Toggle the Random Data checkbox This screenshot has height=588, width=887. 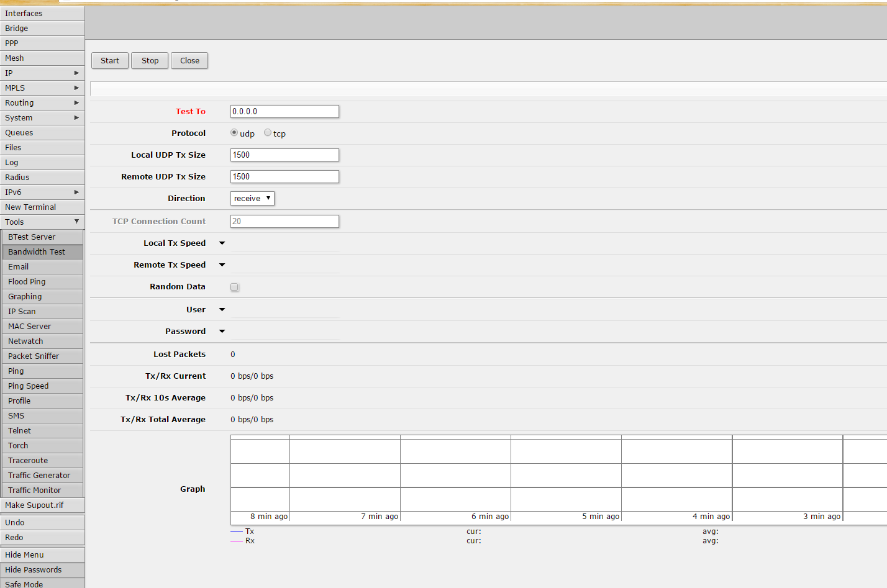click(235, 287)
